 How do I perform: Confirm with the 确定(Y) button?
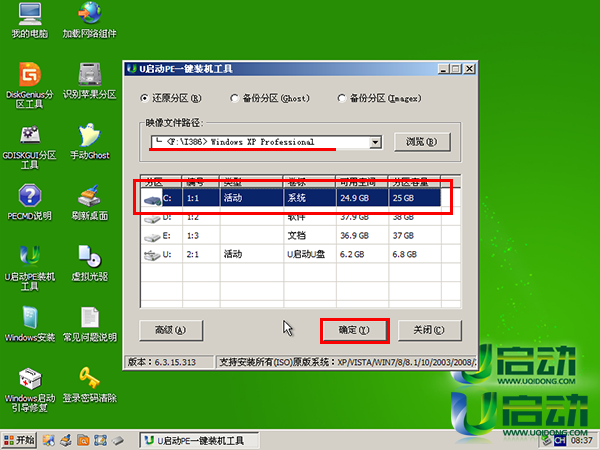coord(354,330)
